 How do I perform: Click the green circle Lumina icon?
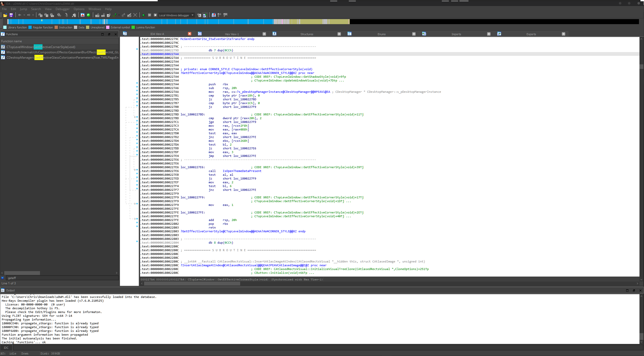(89, 15)
